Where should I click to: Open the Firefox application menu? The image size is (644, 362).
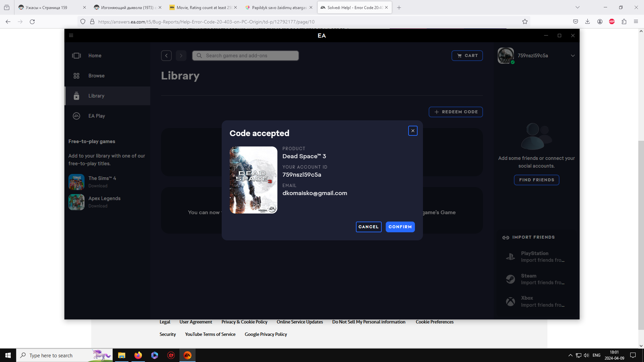pyautogui.click(x=636, y=22)
